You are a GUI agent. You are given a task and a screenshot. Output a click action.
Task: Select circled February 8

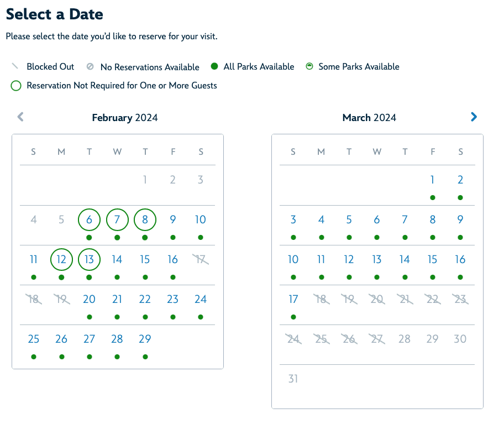click(145, 219)
